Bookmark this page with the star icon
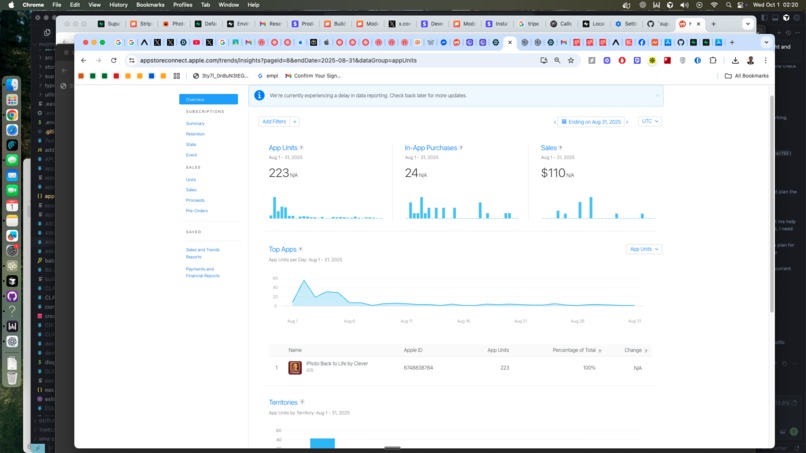This screenshot has width=806, height=453. coord(571,61)
